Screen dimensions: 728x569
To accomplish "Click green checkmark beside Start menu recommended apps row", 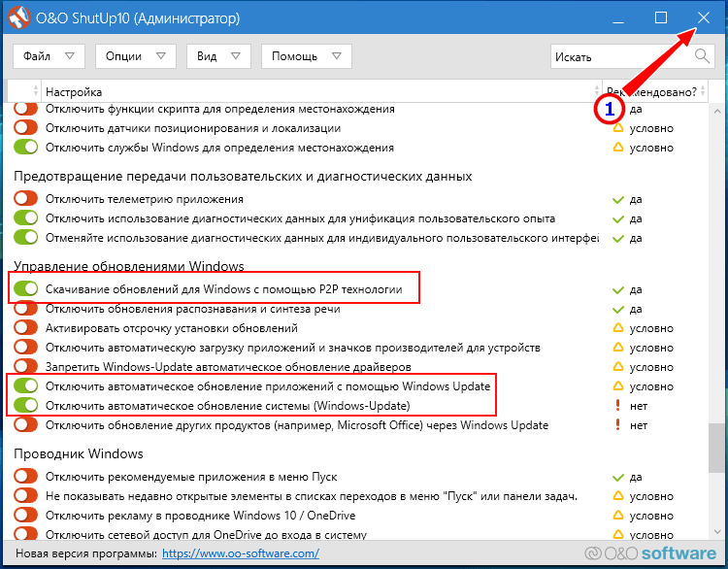I will pyautogui.click(x=618, y=478).
